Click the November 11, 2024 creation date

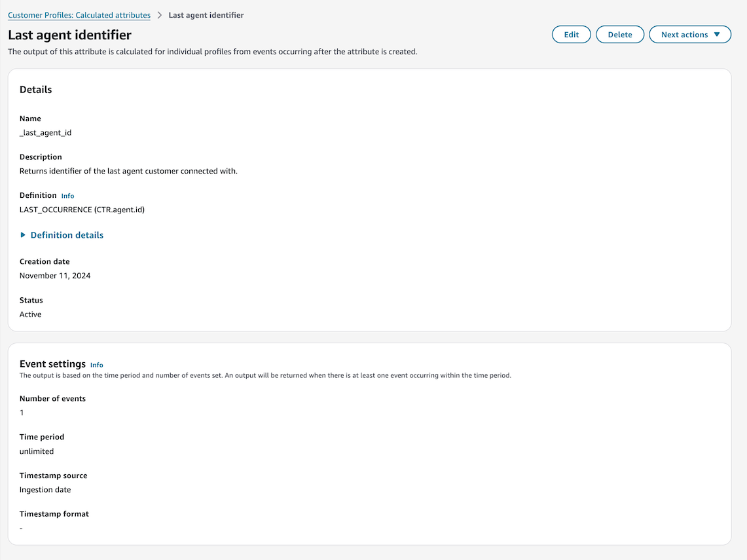(x=55, y=276)
